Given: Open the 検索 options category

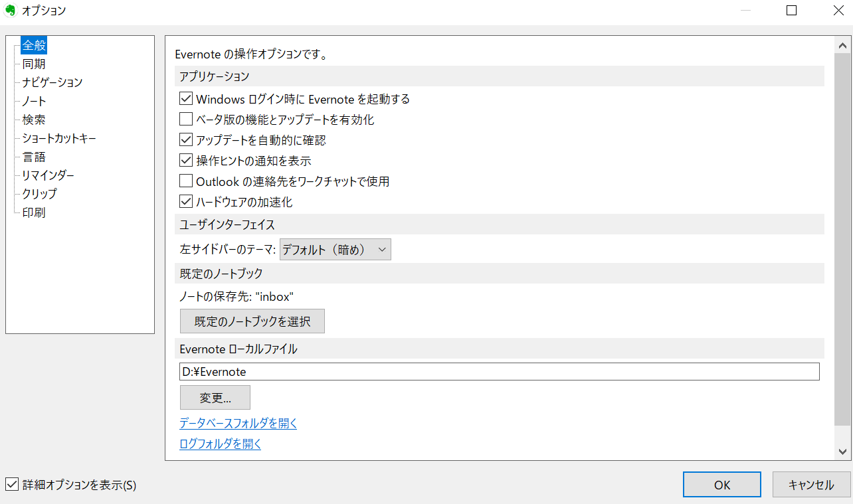Looking at the screenshot, I should [34, 120].
